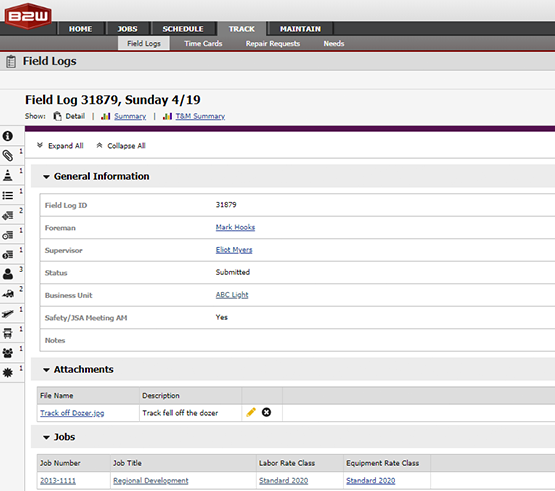Open job number 2013-1111 link

pyautogui.click(x=58, y=480)
